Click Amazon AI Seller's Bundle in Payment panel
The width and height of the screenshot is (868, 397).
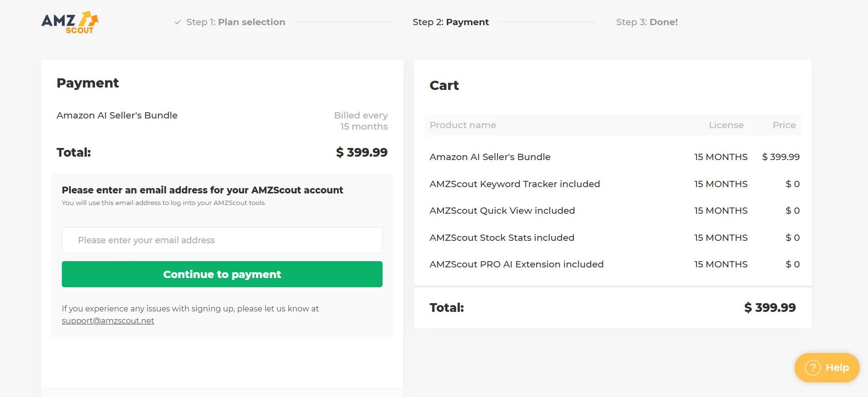[x=117, y=116]
